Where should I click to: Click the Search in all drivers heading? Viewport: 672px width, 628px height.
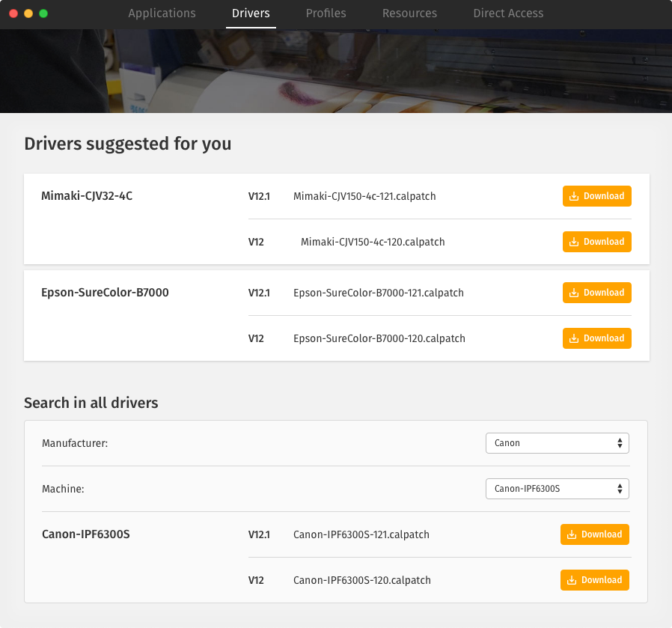click(x=91, y=403)
